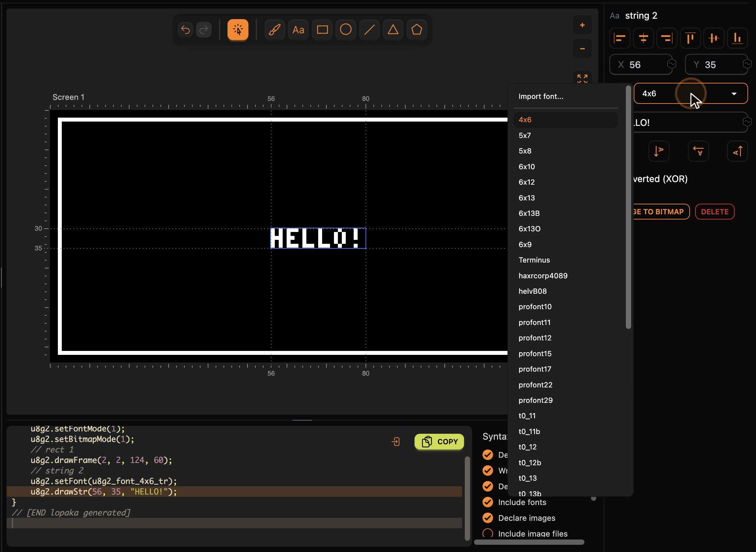756x552 pixels.
Task: Click the left-arrow text direction icon
Action: pos(698,151)
